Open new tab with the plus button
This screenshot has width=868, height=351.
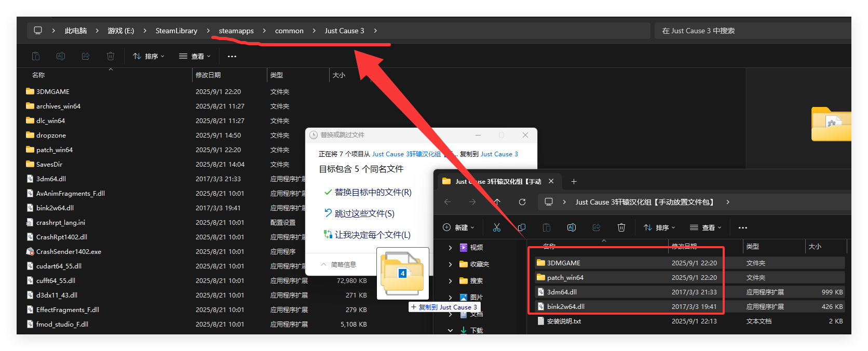pos(574,181)
